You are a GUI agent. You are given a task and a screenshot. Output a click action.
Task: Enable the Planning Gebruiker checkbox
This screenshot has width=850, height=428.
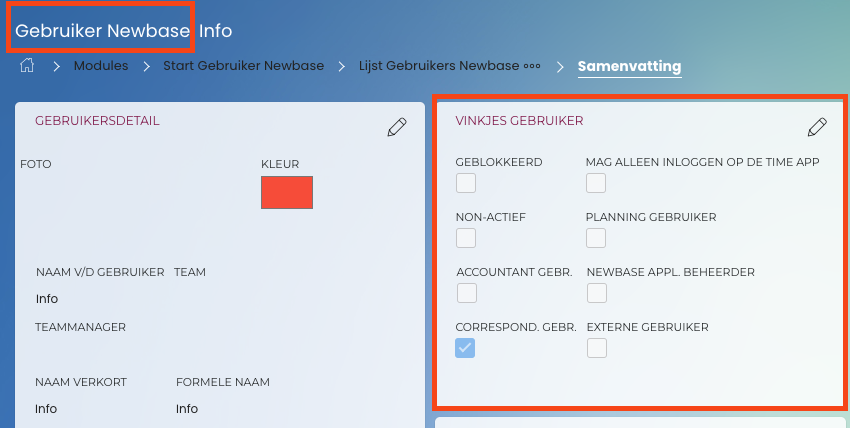click(596, 238)
